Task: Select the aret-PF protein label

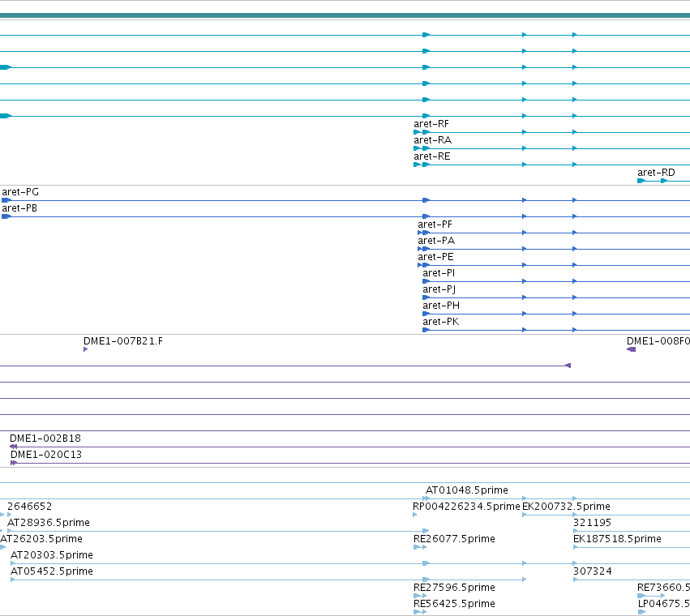Action: pyautogui.click(x=435, y=225)
